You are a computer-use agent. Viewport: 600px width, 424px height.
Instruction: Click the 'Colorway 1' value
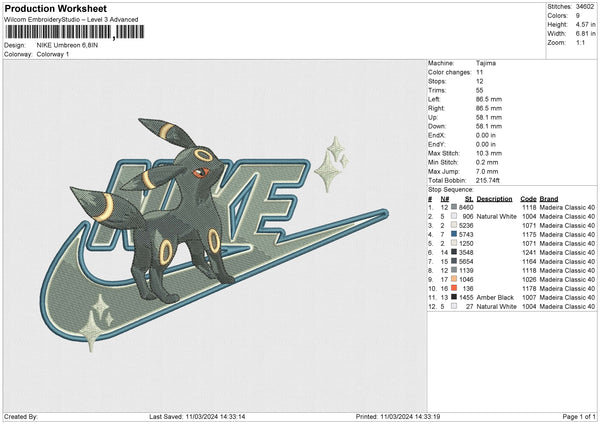click(x=53, y=54)
